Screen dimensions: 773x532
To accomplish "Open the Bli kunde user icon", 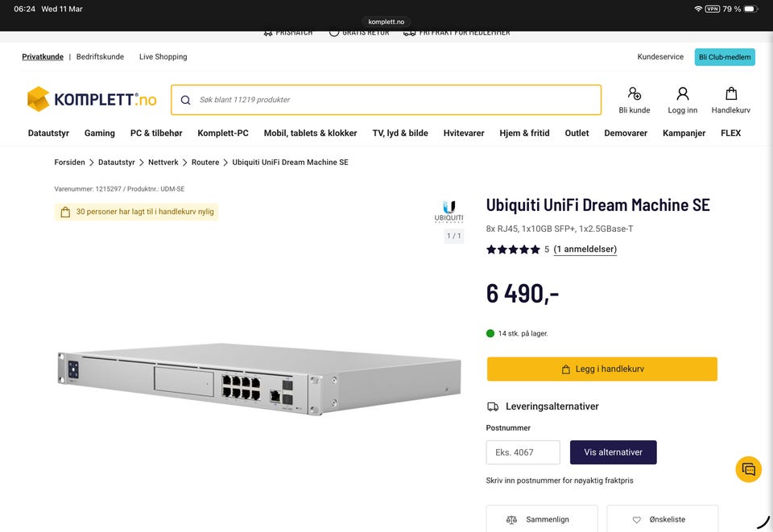I will coord(634,93).
